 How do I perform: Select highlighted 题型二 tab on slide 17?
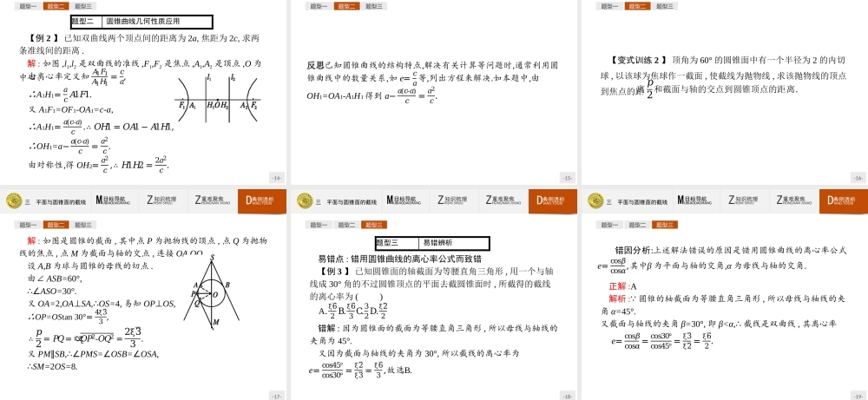[x=56, y=225]
